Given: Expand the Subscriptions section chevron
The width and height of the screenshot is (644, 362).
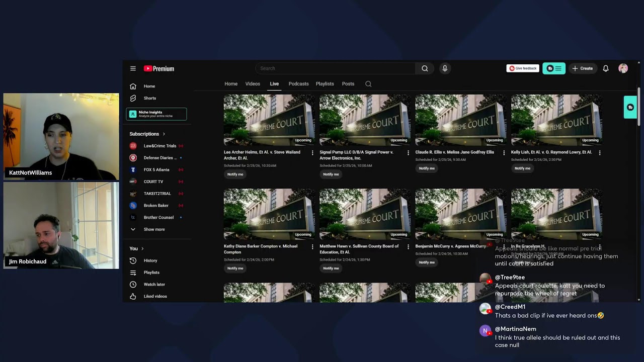Looking at the screenshot, I should click(x=164, y=134).
